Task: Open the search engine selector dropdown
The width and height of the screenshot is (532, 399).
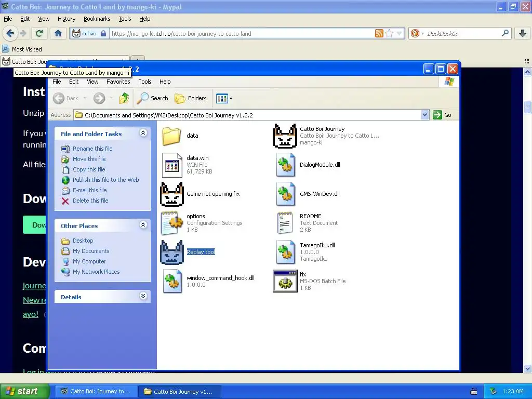Action: point(422,33)
